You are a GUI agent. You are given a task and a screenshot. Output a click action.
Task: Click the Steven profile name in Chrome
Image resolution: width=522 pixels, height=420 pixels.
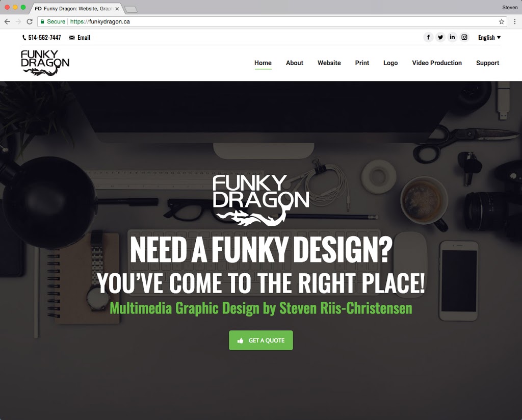tap(510, 7)
